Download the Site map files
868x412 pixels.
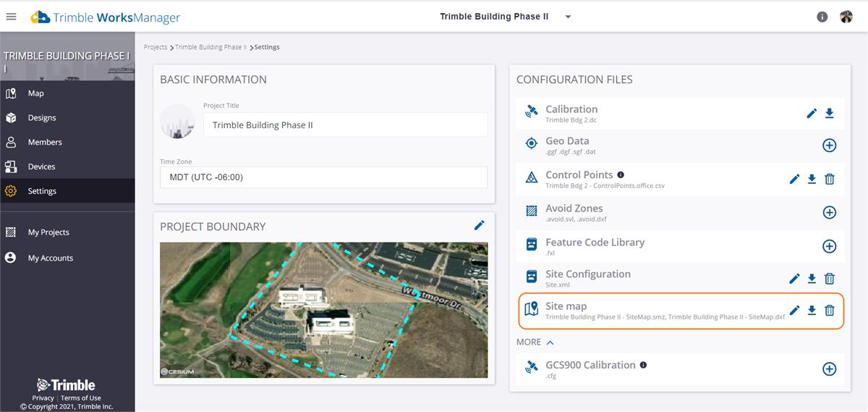pos(812,310)
